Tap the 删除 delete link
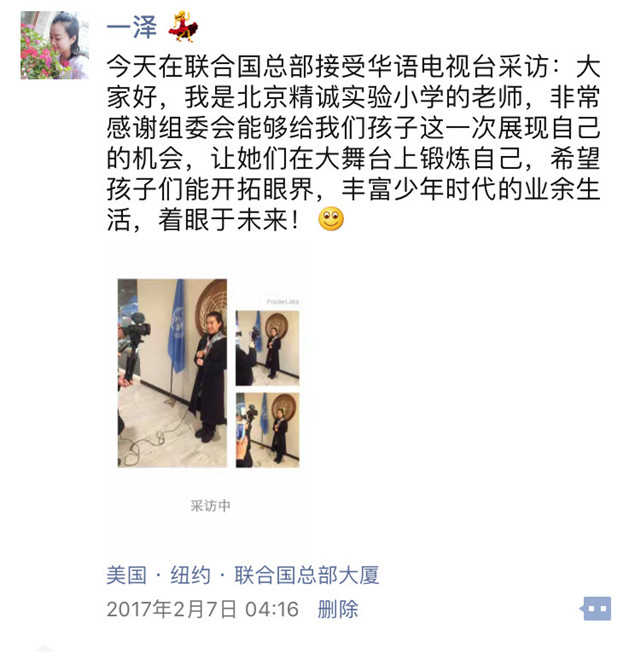The width and height of the screenshot is (640, 652). (338, 609)
